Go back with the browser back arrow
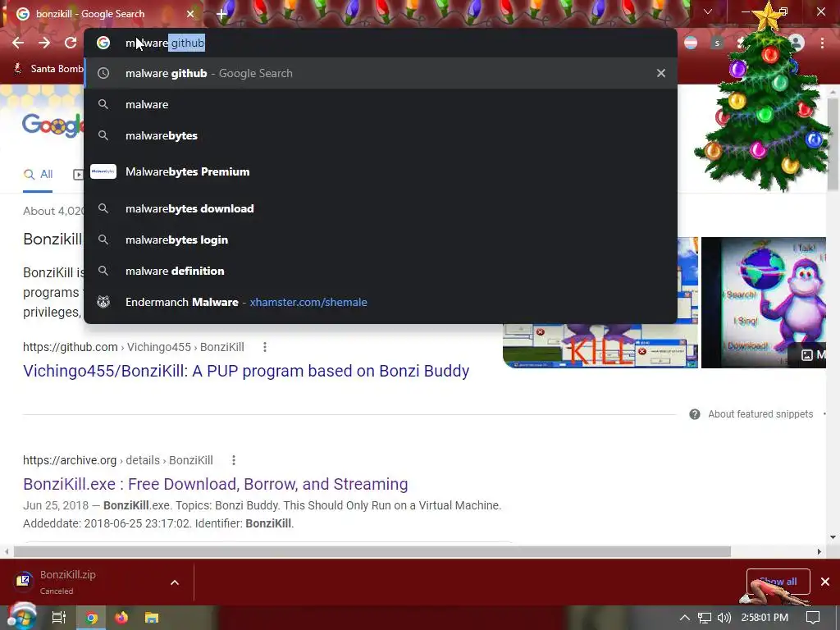Screen dimensions: 840x630 click(x=18, y=43)
